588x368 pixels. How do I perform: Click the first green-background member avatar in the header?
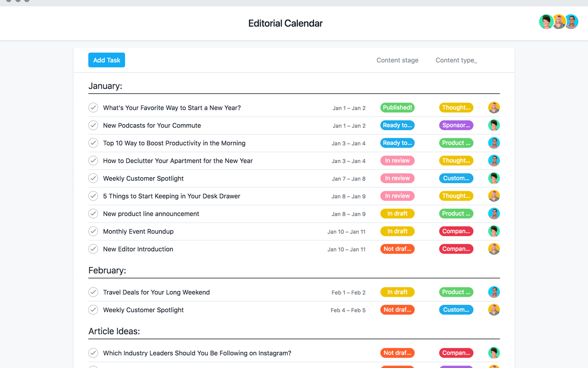pyautogui.click(x=546, y=22)
